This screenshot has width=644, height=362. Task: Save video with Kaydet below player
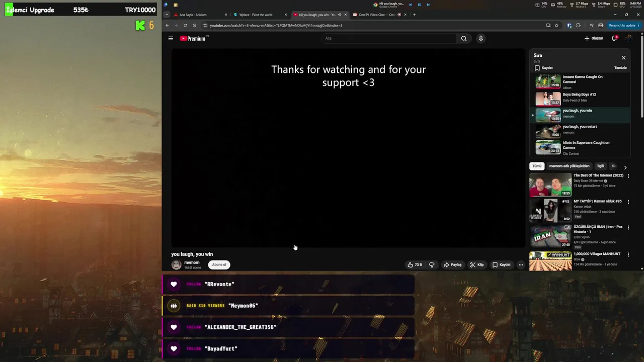pyautogui.click(x=501, y=264)
